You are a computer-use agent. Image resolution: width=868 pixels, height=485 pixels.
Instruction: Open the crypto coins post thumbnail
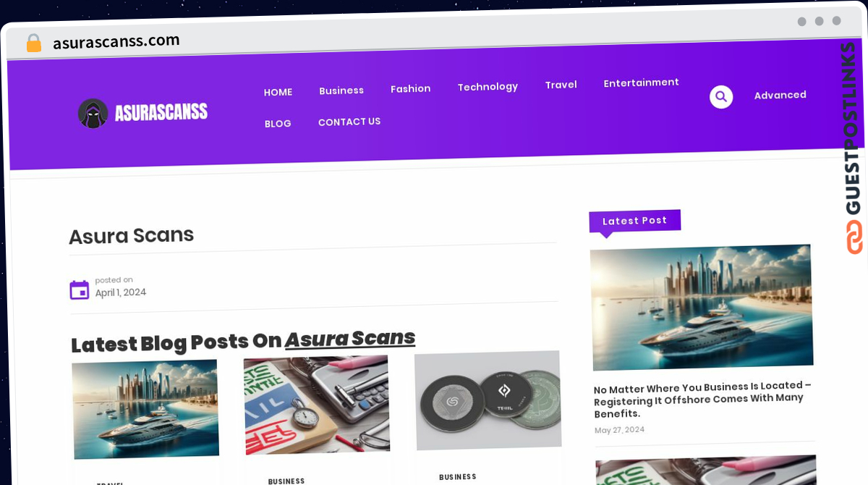[x=488, y=400]
